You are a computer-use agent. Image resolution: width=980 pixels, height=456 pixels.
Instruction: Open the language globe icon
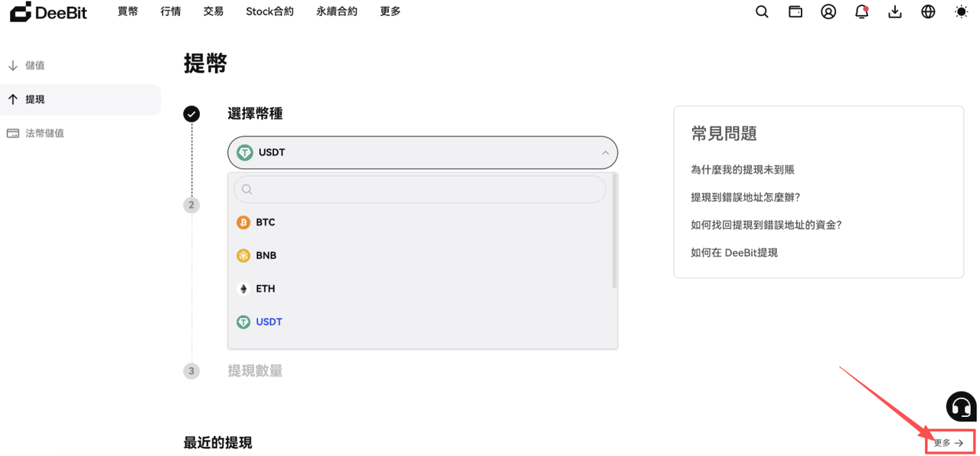tap(928, 11)
